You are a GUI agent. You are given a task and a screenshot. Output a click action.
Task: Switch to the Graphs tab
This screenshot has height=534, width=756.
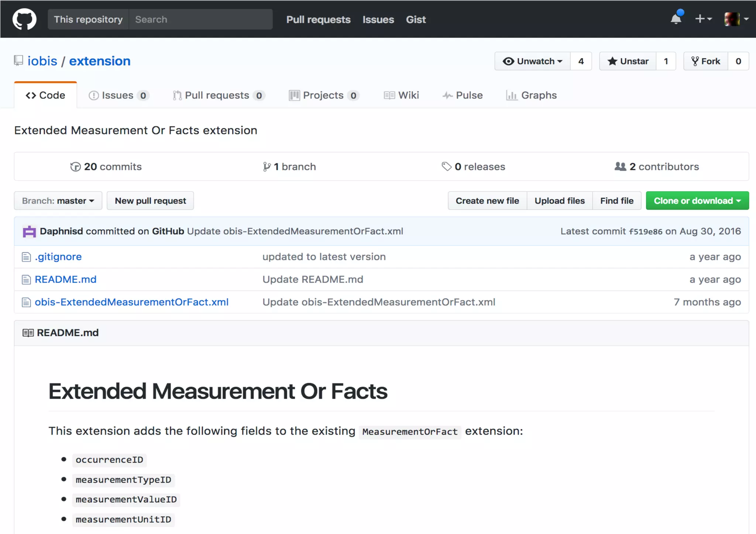(x=531, y=95)
